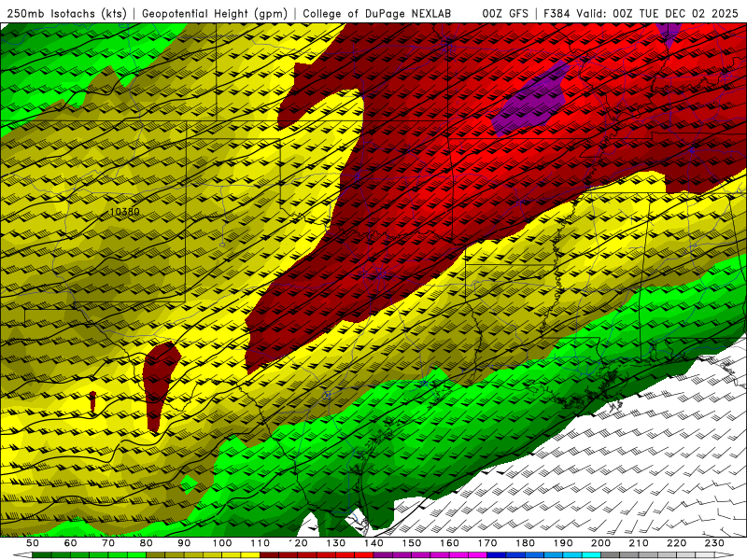Image resolution: width=747 pixels, height=560 pixels.
Task: Click the small red isotach sliver under the large maroon oval
Action: 92,401
